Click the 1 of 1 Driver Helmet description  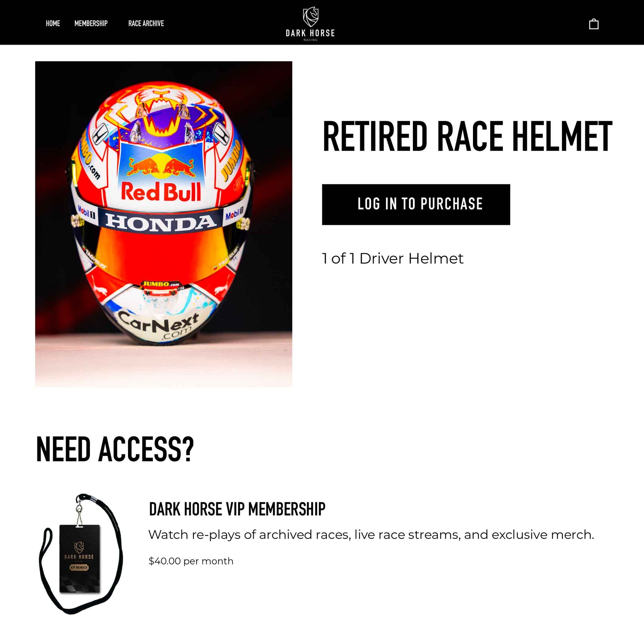coord(393,258)
